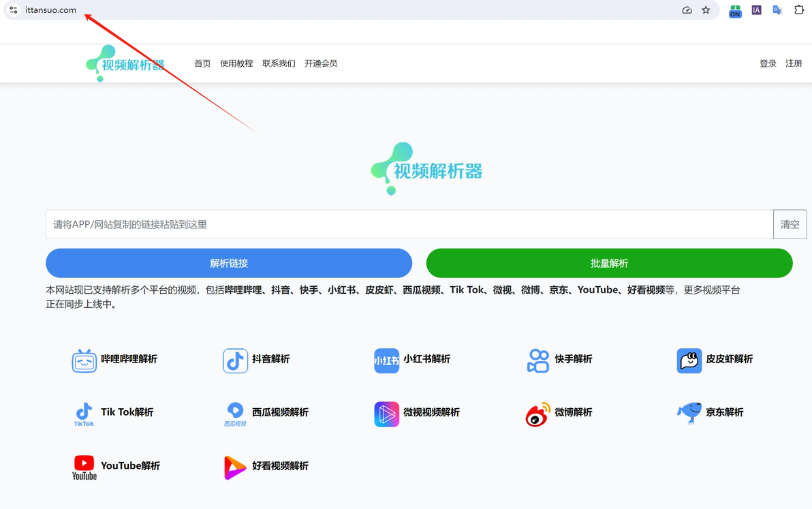Go to 使用教程 in navigation menu

[x=236, y=63]
